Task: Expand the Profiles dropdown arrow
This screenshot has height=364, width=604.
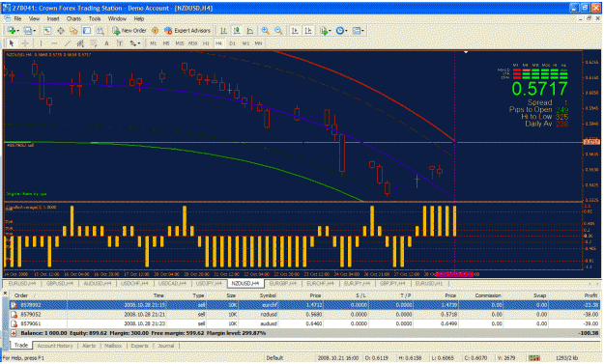Action: click(x=35, y=31)
